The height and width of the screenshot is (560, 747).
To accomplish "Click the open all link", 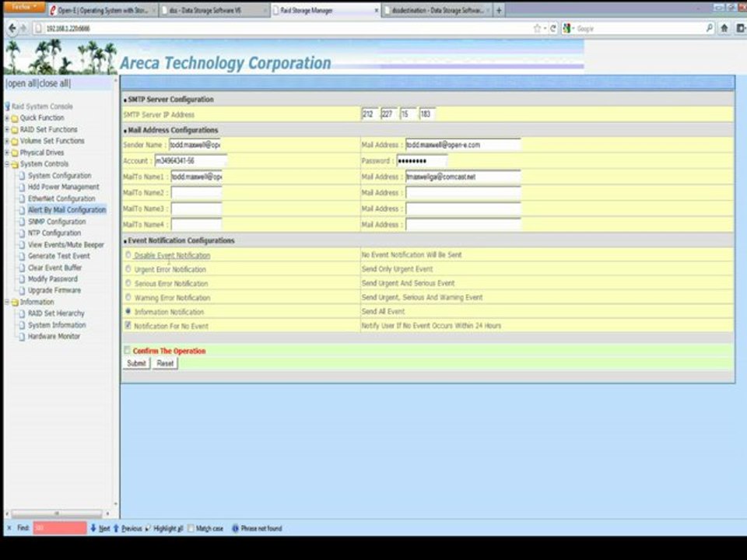I will [22, 83].
